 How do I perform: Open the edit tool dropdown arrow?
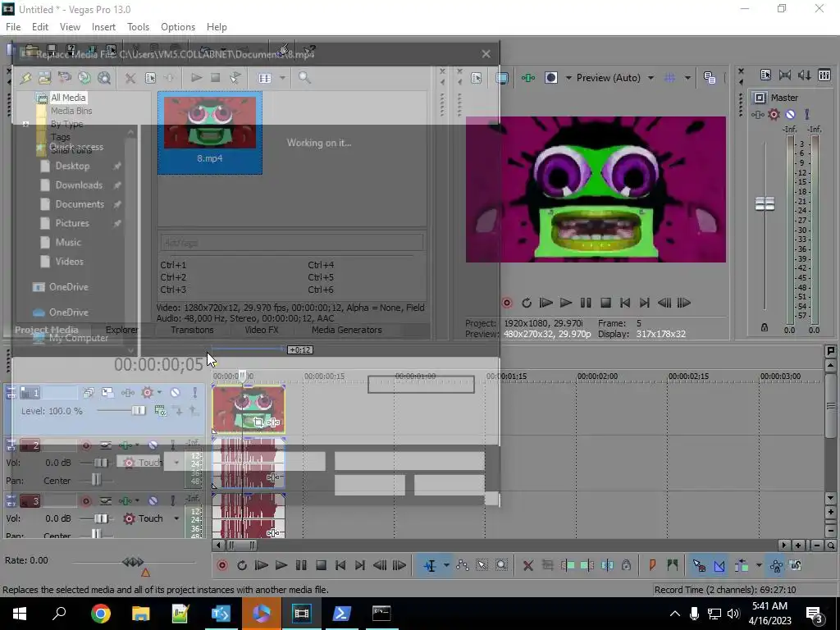[445, 565]
